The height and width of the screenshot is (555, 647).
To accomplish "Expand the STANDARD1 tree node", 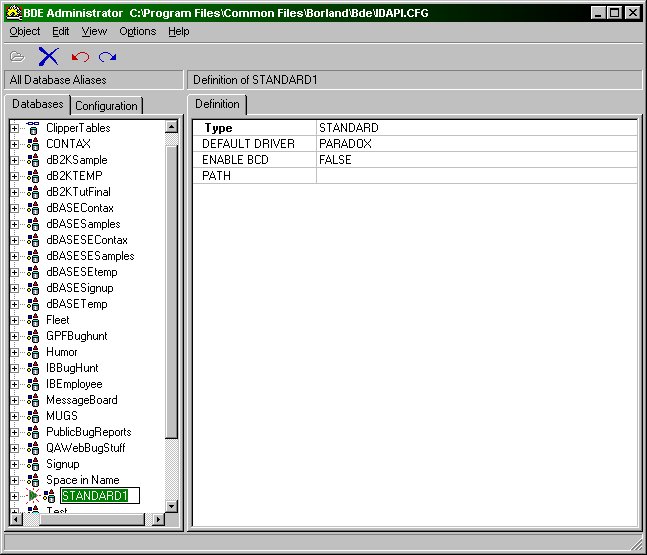I will point(14,496).
